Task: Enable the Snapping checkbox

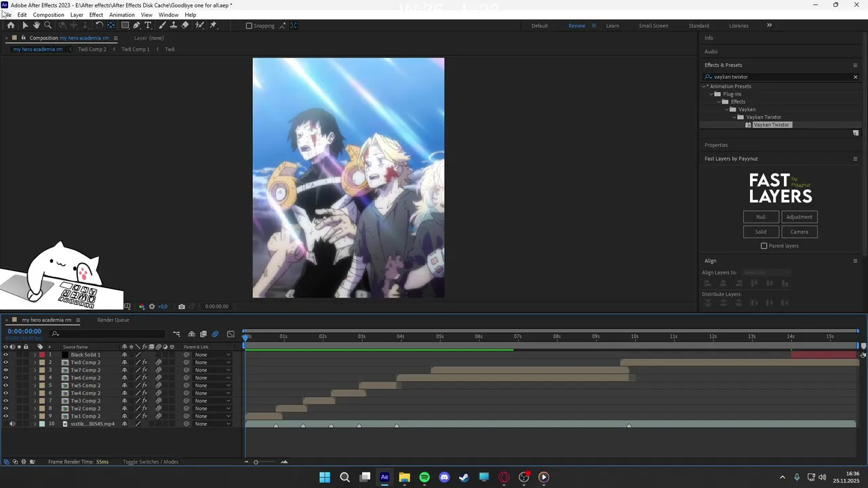Action: click(x=249, y=26)
